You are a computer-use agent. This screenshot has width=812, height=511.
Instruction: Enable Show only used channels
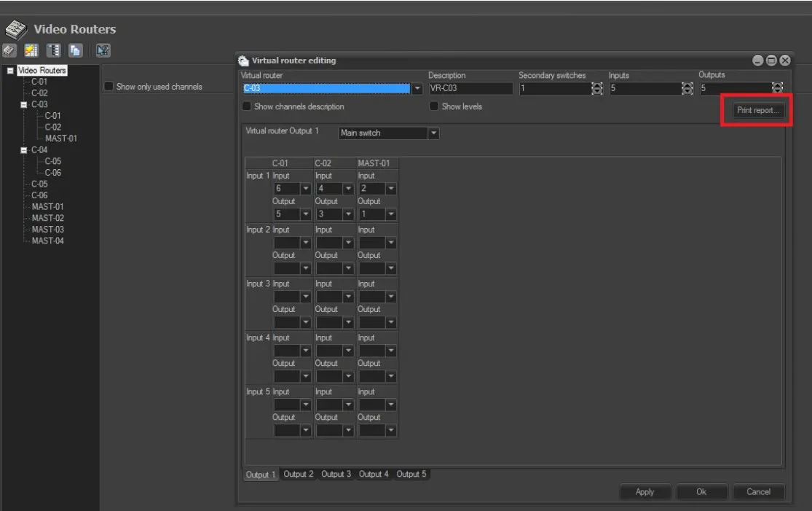point(109,87)
